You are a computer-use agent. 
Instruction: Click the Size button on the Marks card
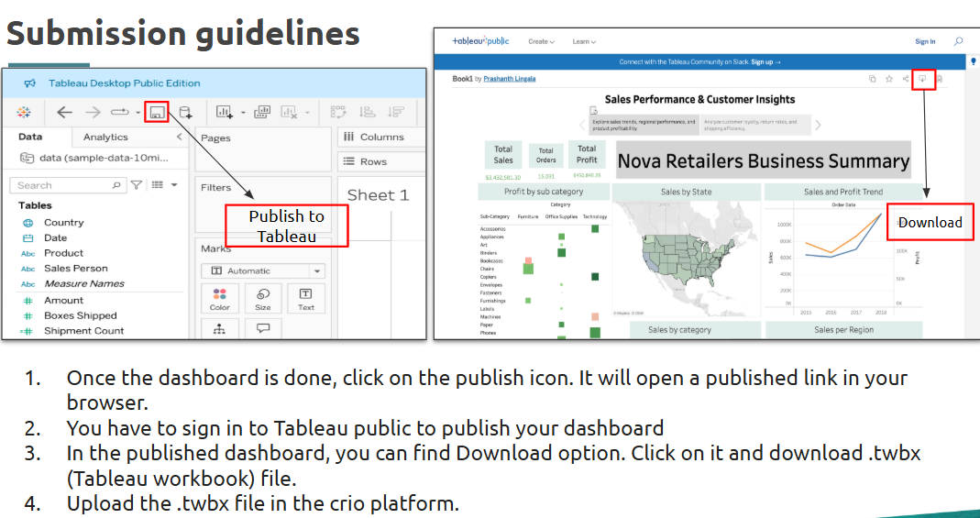click(263, 299)
